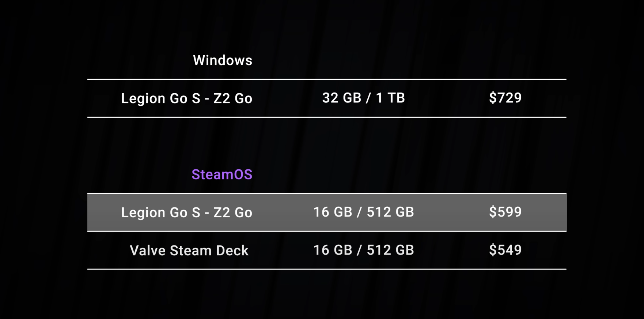Click the 1 TB storage value
This screenshot has height=319, width=644.
[x=390, y=98]
